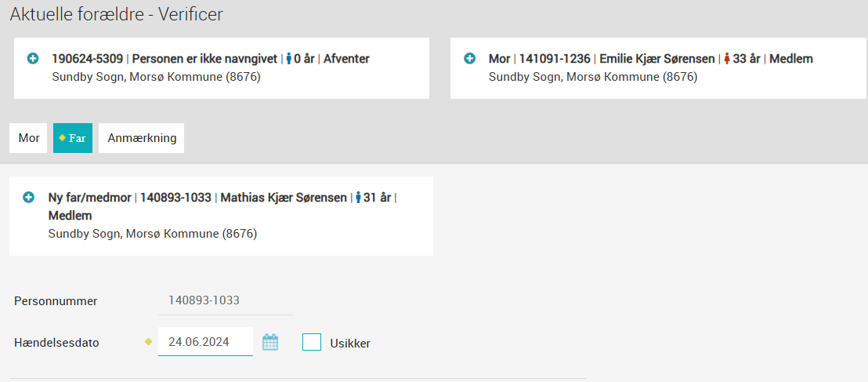Expand the Mor Emilie Kjær Sørensen card
The width and height of the screenshot is (868, 382).
[469, 58]
